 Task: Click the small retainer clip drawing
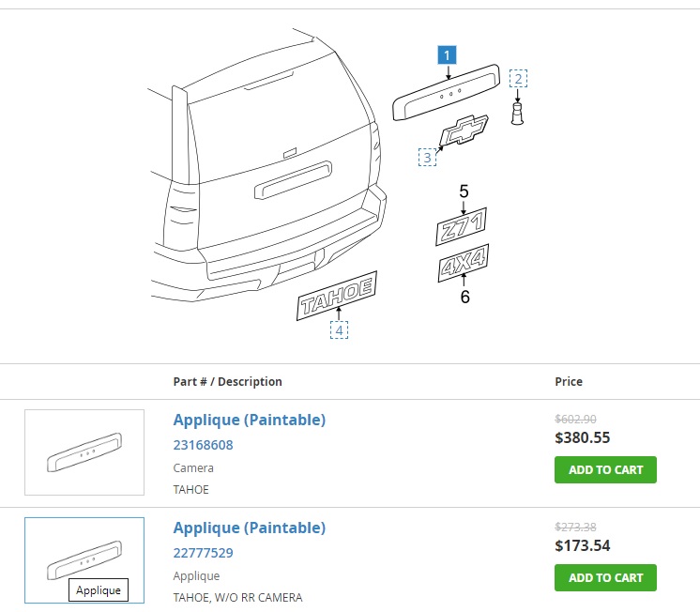pyautogui.click(x=517, y=114)
